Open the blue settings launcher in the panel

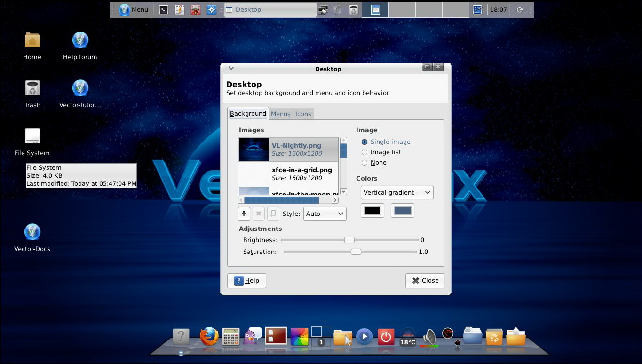point(212,9)
